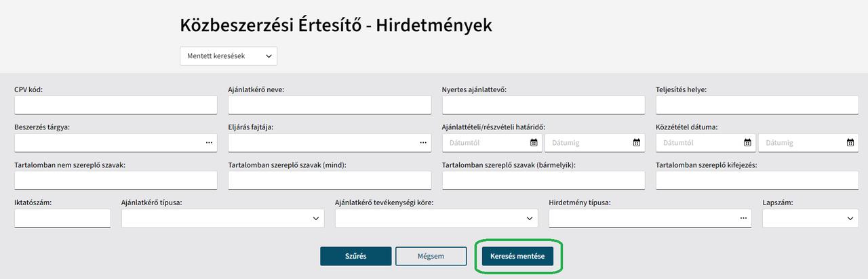Viewport: 868px width, 279px height.
Task: Click ellipsis in Eljárás fajtája field
Action: tap(423, 143)
